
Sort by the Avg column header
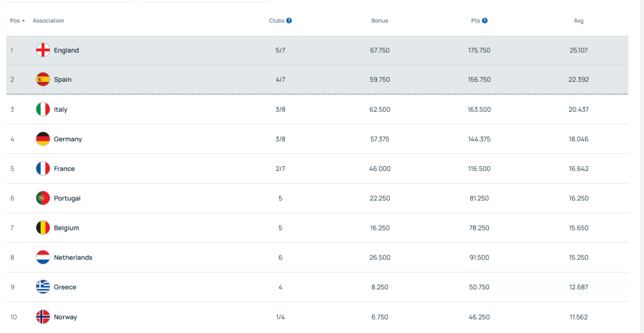point(578,21)
